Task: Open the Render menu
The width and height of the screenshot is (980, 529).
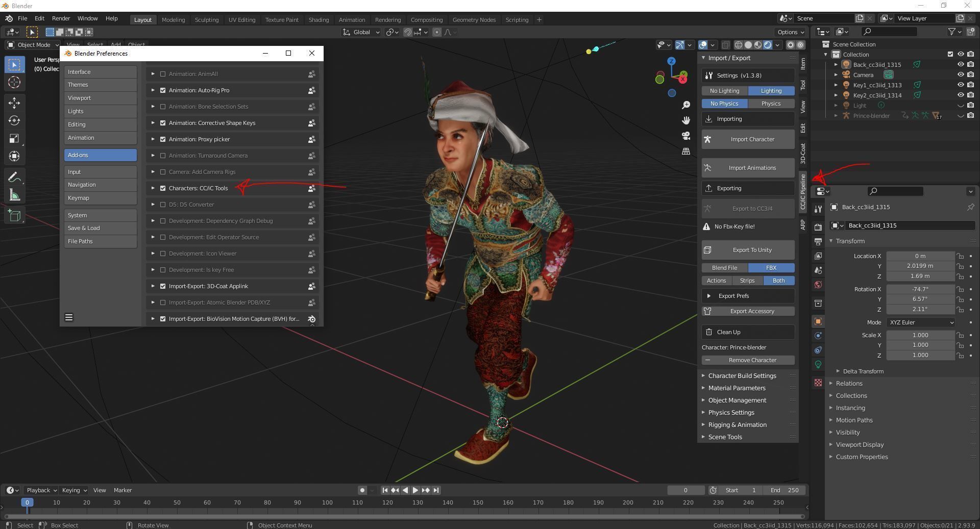Action: tap(61, 18)
